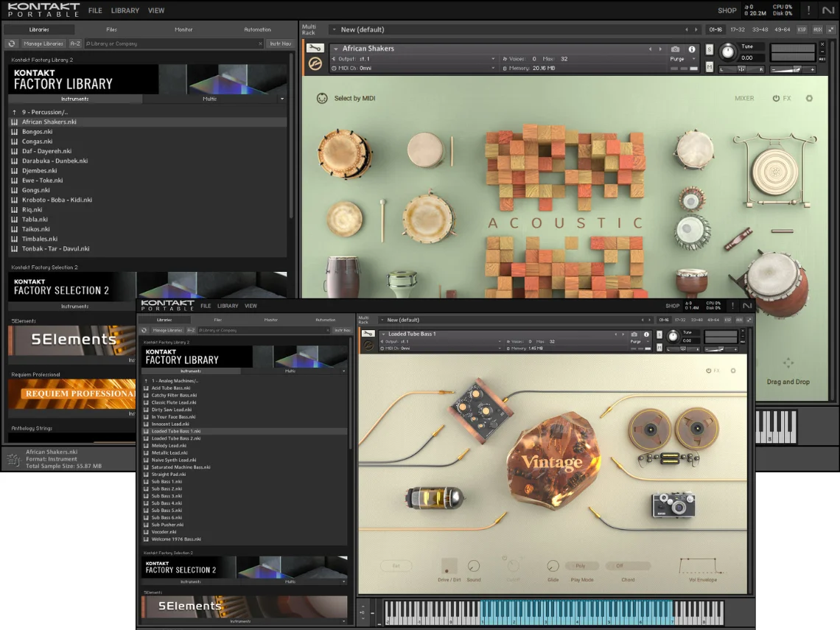Open settings gear in Acoustic instrument panel
The height and width of the screenshot is (630, 840).
(809, 98)
